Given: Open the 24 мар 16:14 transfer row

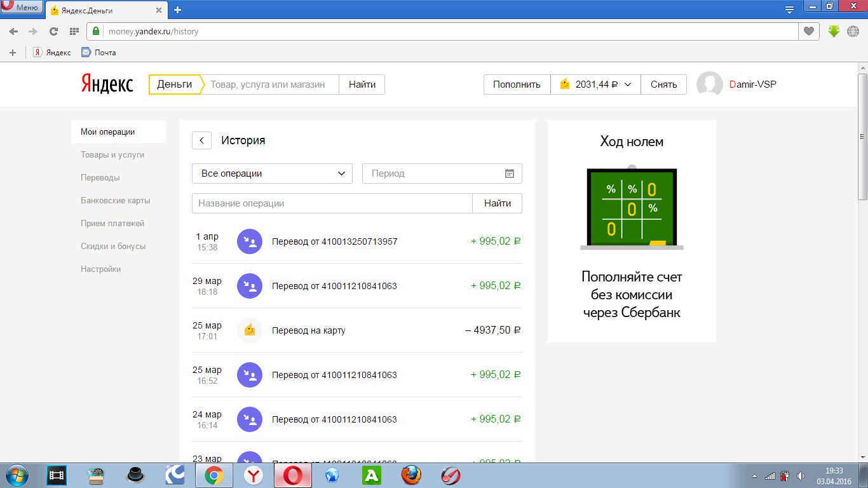Looking at the screenshot, I should [357, 419].
